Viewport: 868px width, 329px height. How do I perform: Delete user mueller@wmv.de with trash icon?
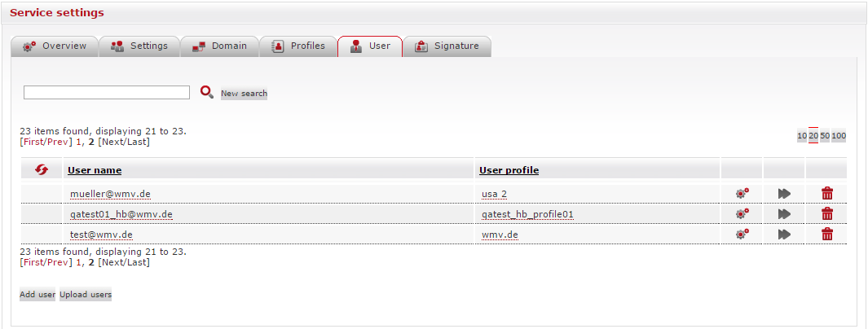coord(827,193)
